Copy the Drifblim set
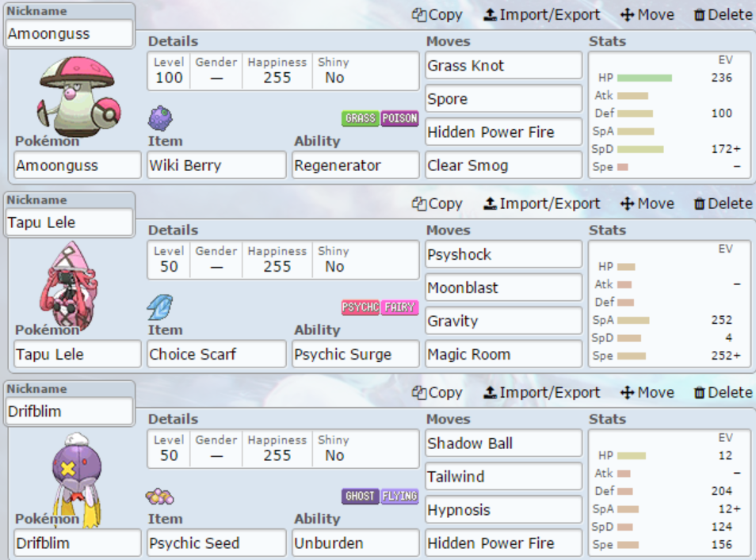This screenshot has height=560, width=756. [437, 393]
